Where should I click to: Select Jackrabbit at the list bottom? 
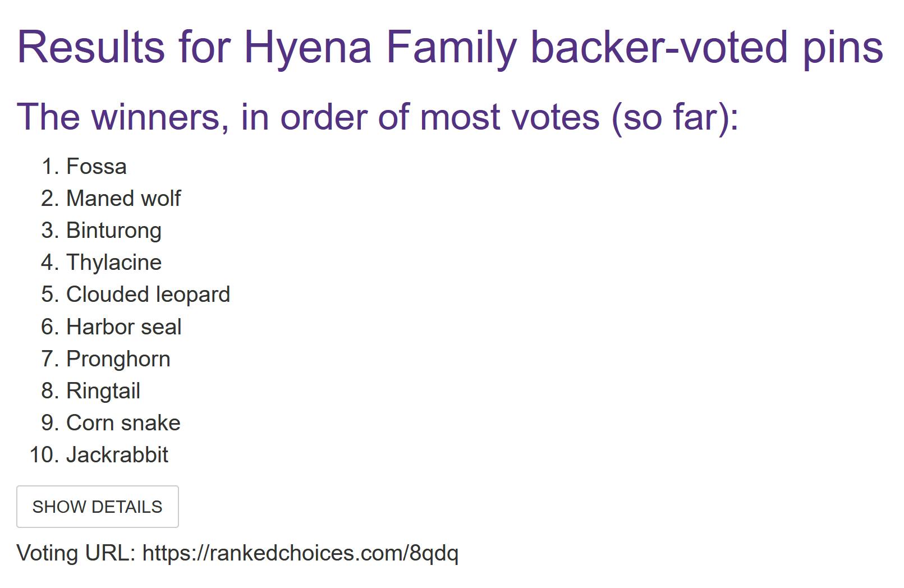pyautogui.click(x=117, y=455)
